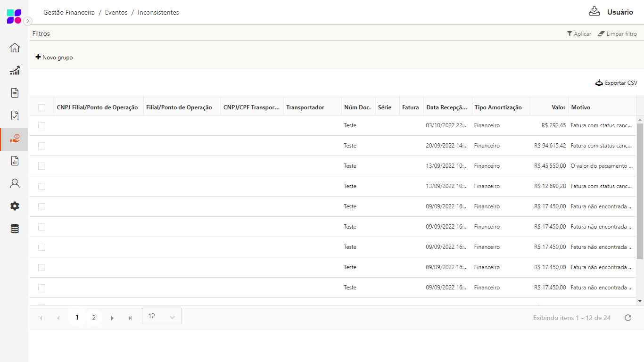Image resolution: width=644 pixels, height=362 pixels.
Task: Expand the sidebar with the chevron arrow
Action: coord(28,21)
